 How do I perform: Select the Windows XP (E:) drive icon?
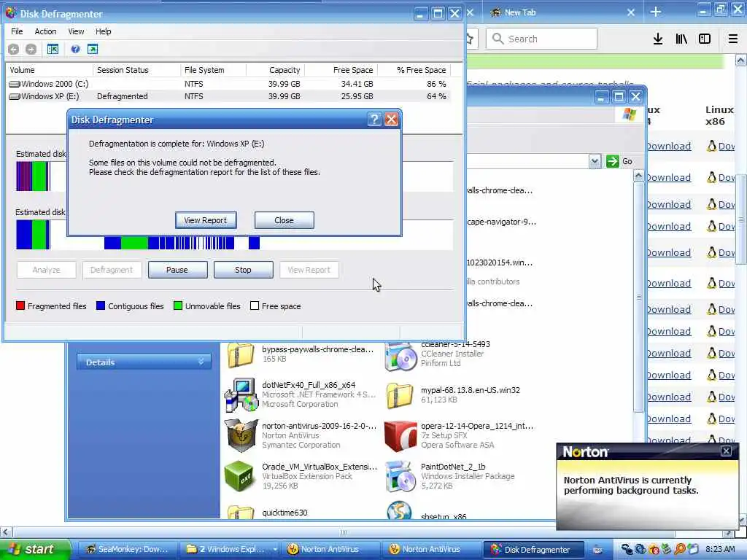15,96
